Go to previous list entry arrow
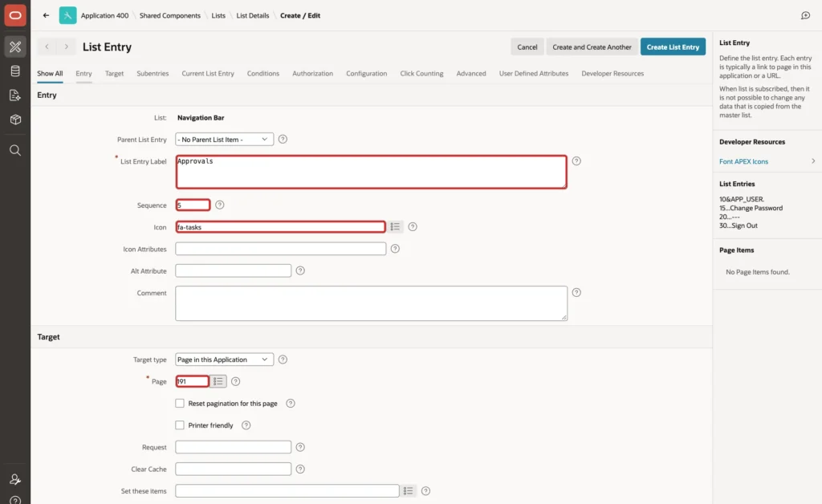 [47, 47]
